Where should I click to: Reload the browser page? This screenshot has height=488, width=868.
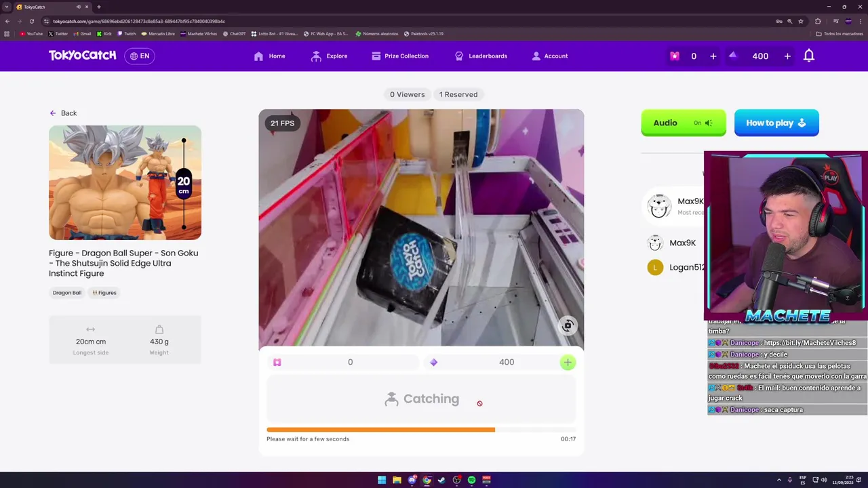point(31,21)
